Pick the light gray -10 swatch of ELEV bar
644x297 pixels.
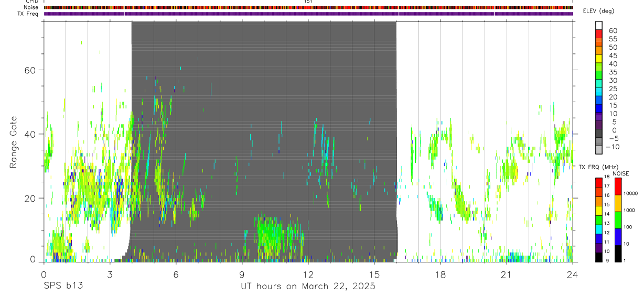pos(599,149)
